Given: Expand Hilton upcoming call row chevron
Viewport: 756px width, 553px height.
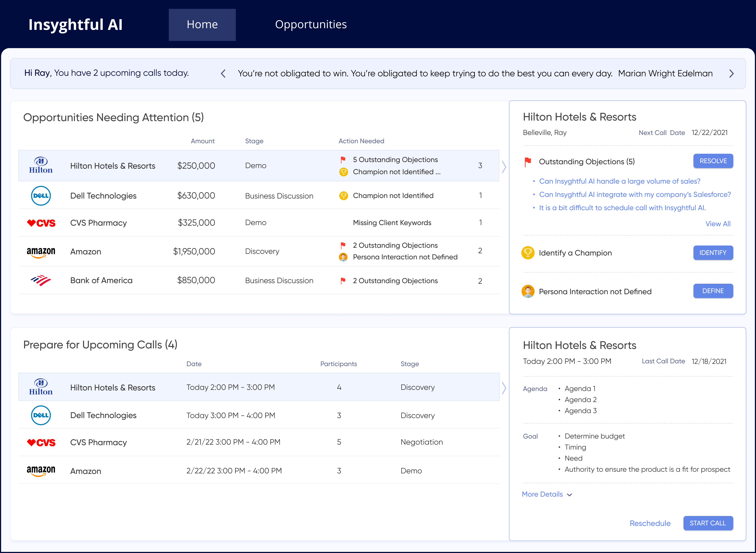Looking at the screenshot, I should click(504, 388).
